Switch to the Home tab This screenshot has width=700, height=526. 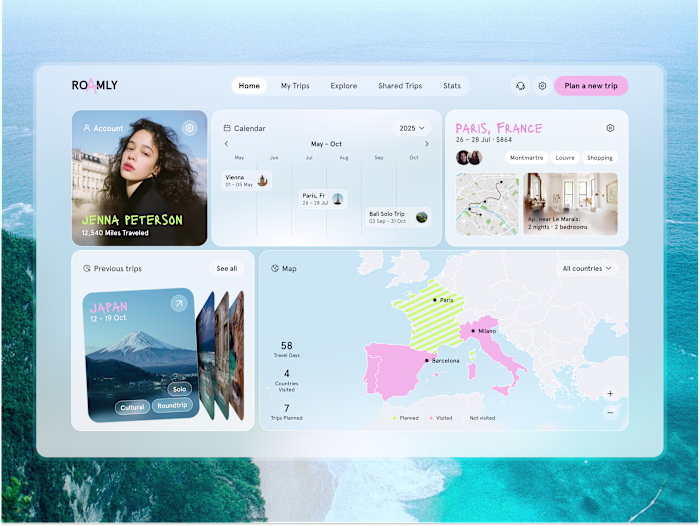pyautogui.click(x=249, y=86)
